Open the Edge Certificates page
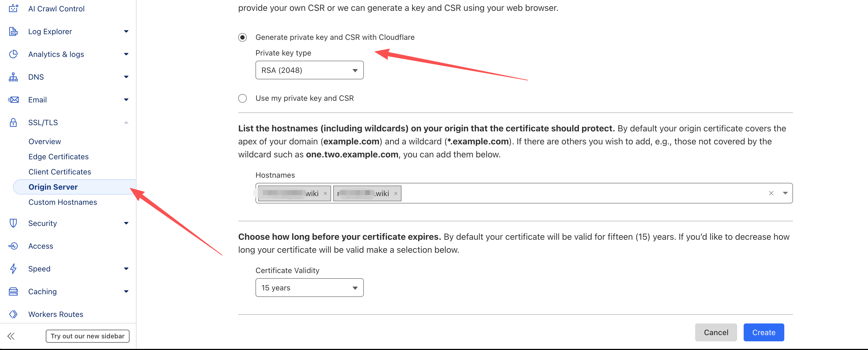The image size is (868, 350). click(x=58, y=157)
